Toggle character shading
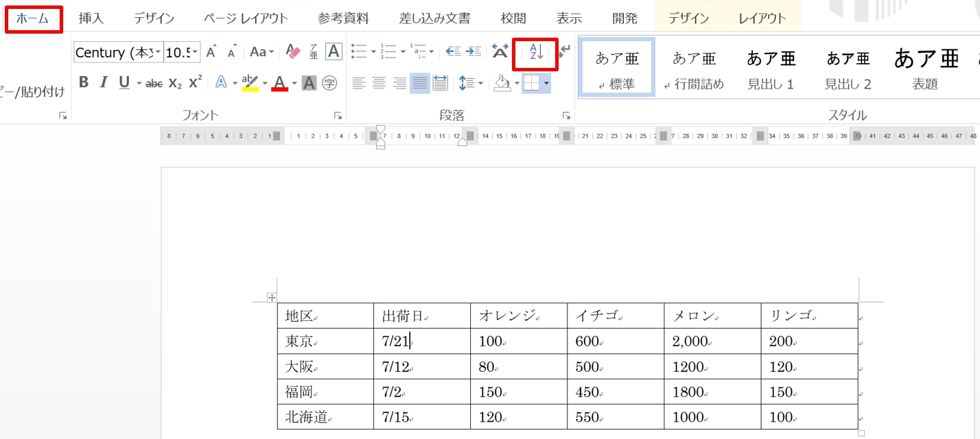 tap(309, 83)
